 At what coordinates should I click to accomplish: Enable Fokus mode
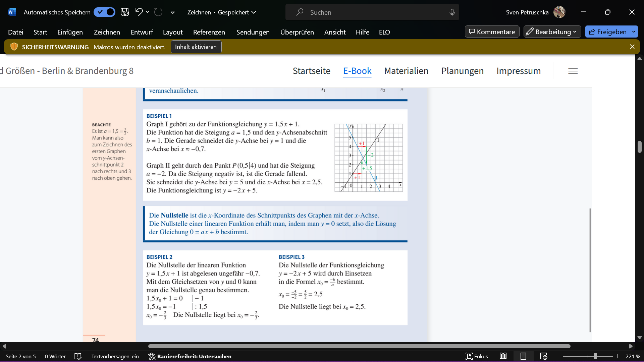pos(477,356)
